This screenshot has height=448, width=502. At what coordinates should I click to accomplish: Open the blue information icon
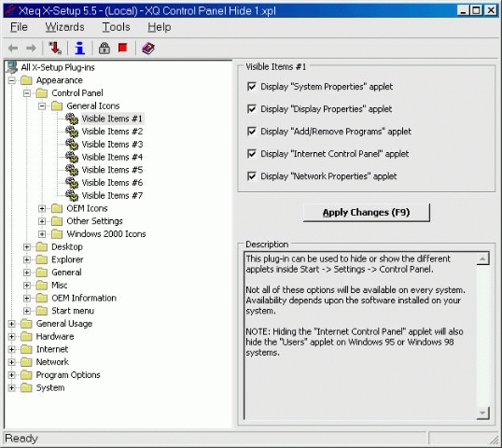[79, 49]
